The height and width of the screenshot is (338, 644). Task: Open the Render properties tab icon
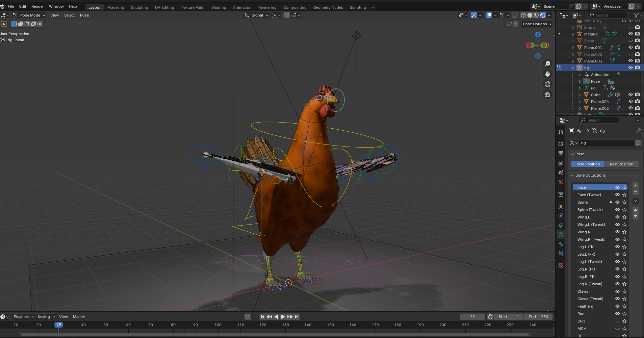561,144
